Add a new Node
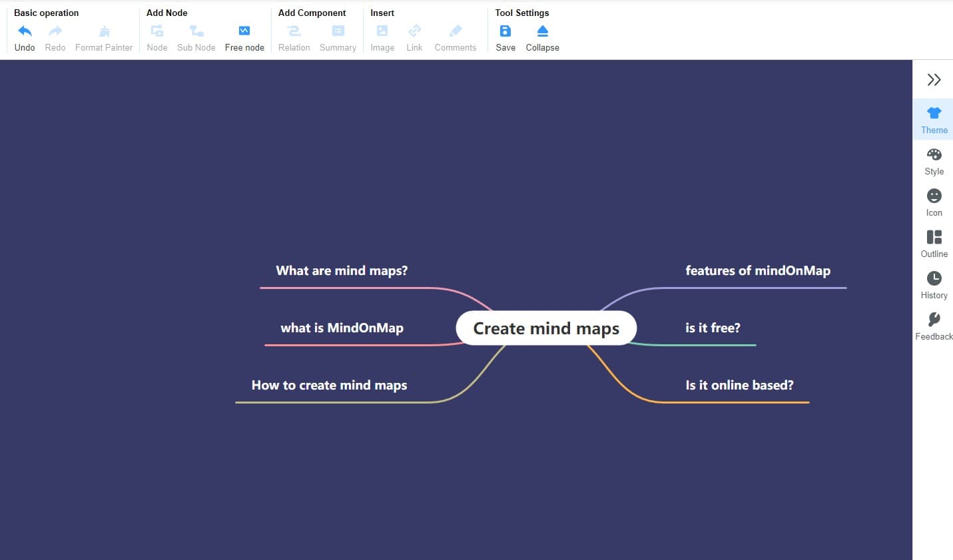 tap(157, 31)
